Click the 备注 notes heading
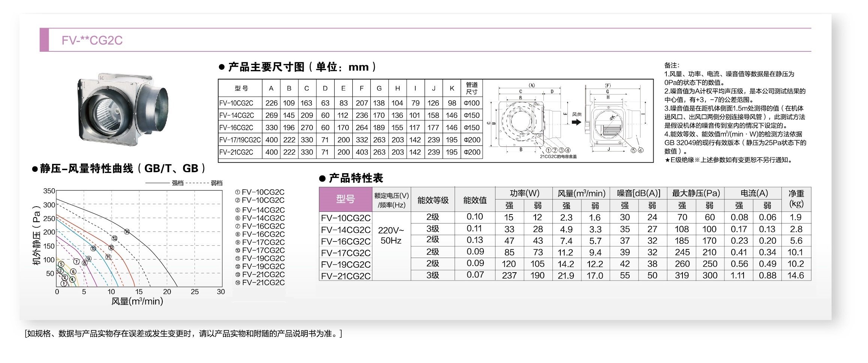The width and height of the screenshot is (868, 363). click(x=672, y=65)
